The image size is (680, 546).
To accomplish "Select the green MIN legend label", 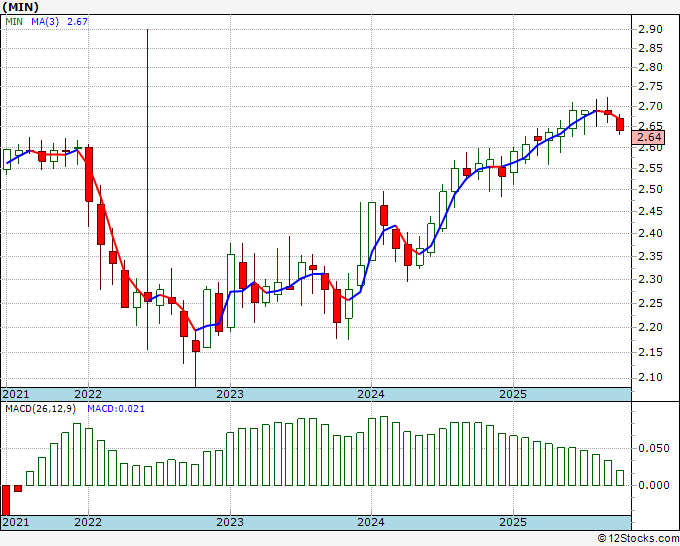I will tap(14, 21).
